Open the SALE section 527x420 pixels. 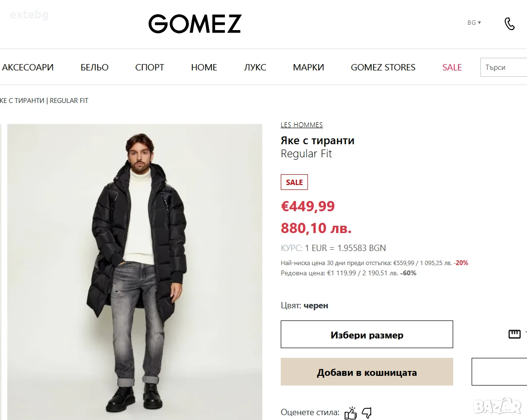point(452,67)
